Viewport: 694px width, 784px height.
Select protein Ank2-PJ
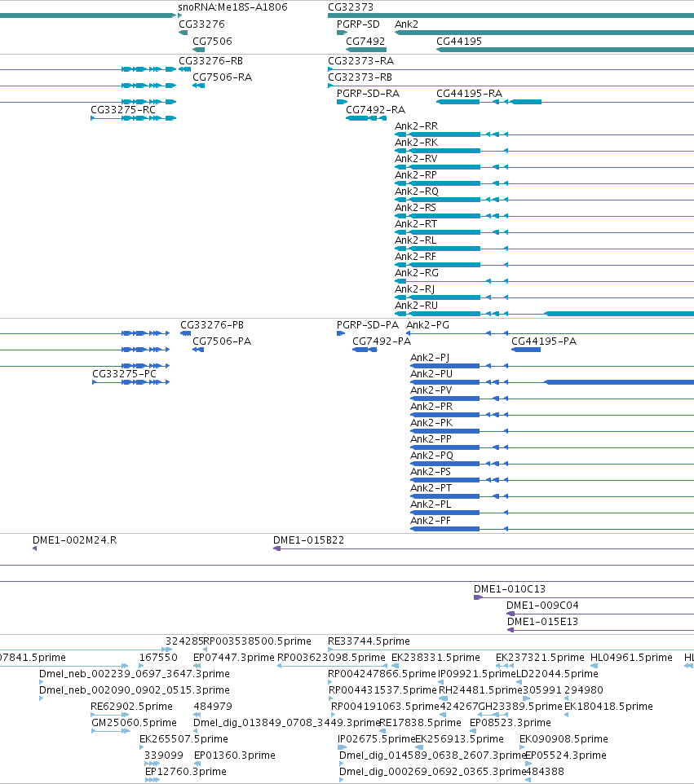click(430, 358)
